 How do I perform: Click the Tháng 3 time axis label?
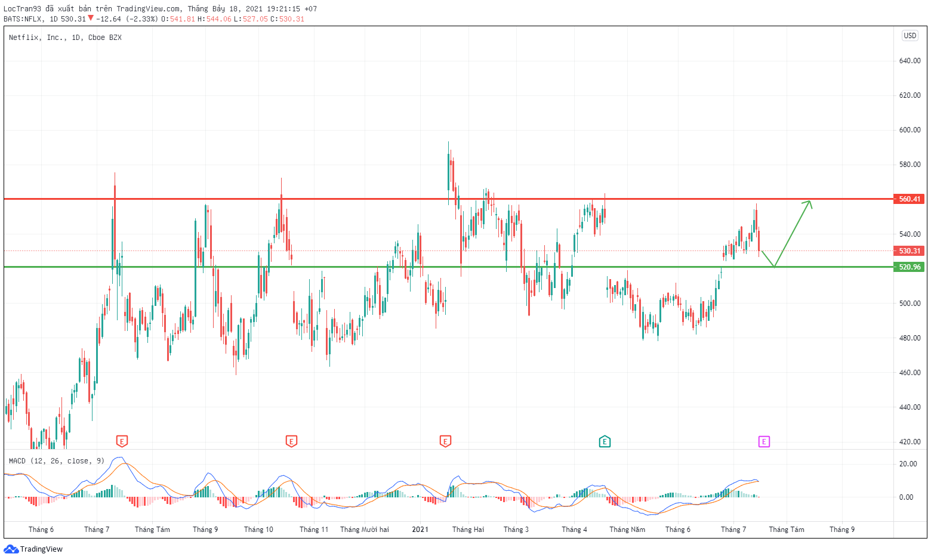click(x=516, y=530)
